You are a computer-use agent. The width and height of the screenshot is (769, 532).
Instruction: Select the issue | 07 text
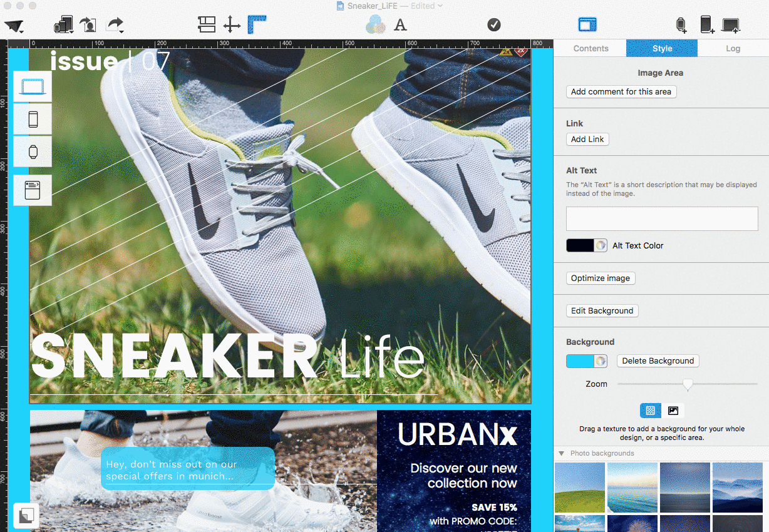(110, 61)
